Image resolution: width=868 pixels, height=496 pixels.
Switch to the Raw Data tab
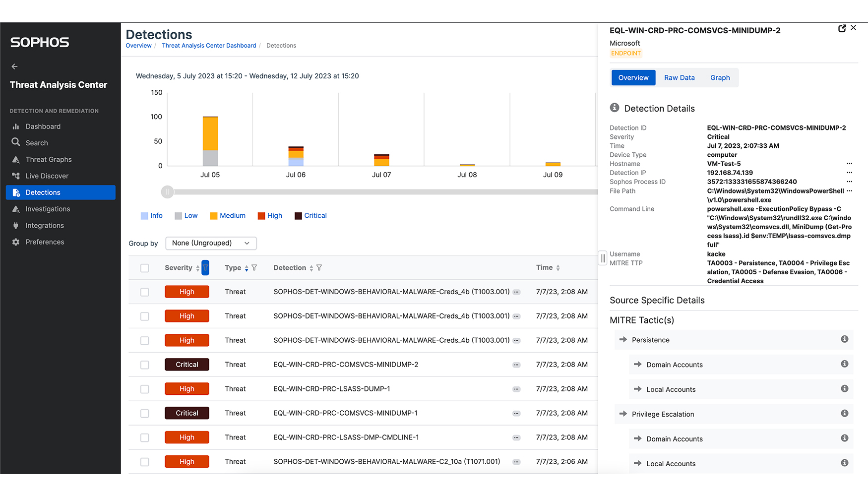coord(679,78)
